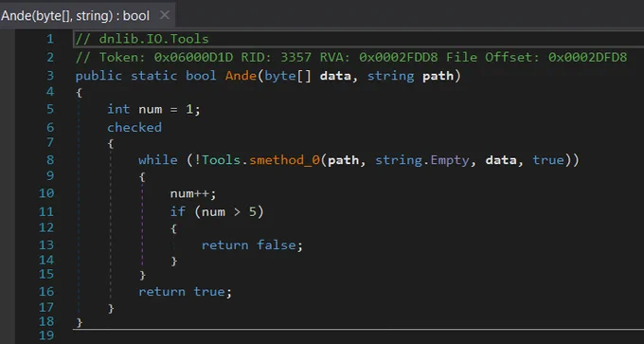Click the Token 0x06000D1D value
This screenshot has height=344, width=644.
tap(193, 57)
